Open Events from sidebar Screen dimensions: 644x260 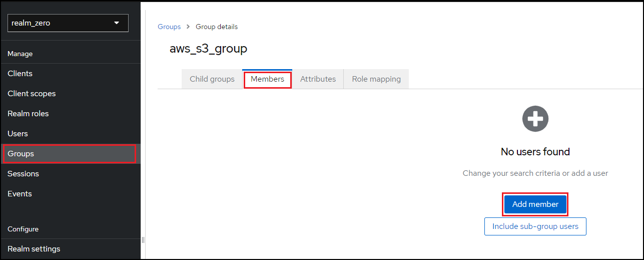click(70, 194)
